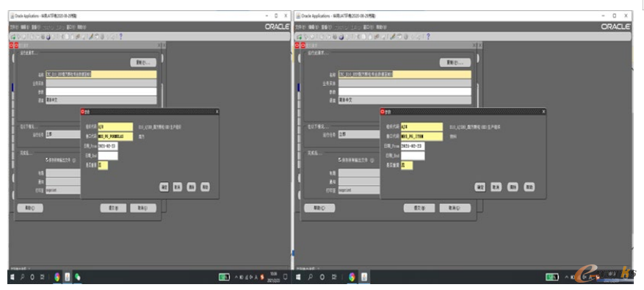
Task: Click the blue question mark help icon in the first Oracle window
Action: click(120, 37)
